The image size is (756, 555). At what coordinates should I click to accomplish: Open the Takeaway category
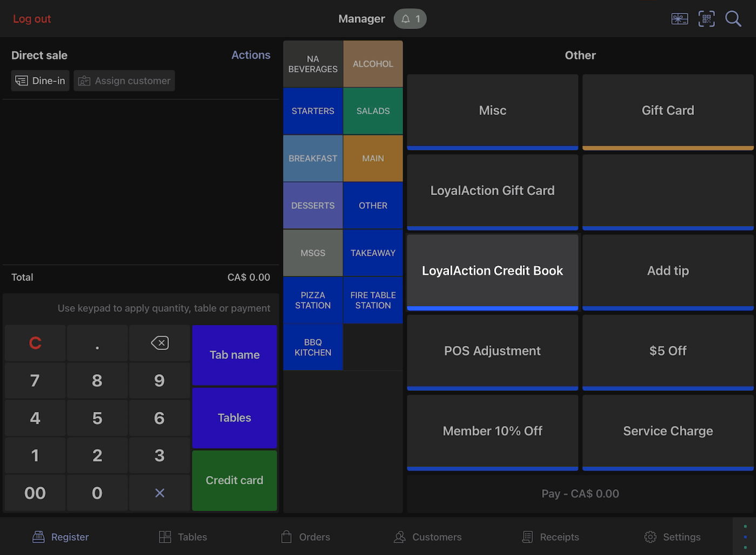(373, 253)
